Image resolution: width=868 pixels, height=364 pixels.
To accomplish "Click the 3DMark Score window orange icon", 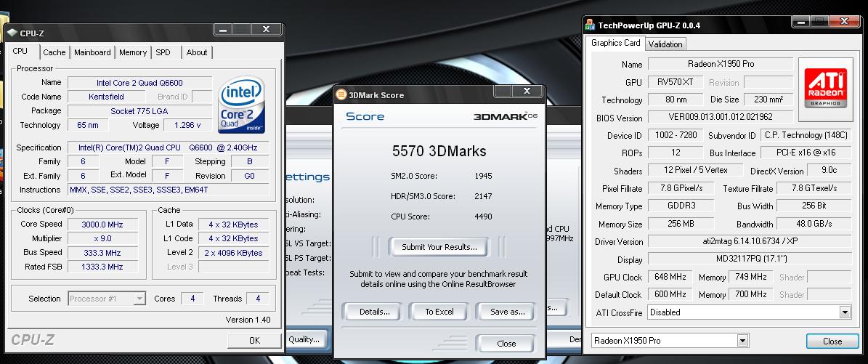I will pos(341,94).
